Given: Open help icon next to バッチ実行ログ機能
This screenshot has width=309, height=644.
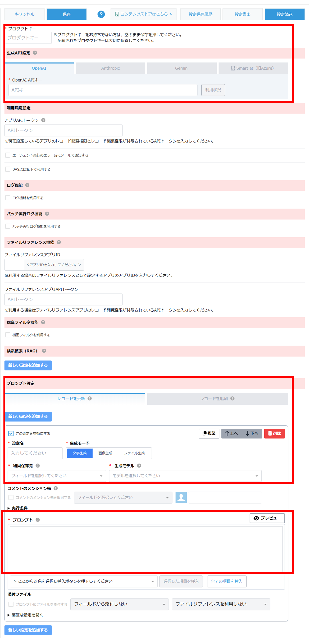Looking at the screenshot, I should click(x=47, y=214).
